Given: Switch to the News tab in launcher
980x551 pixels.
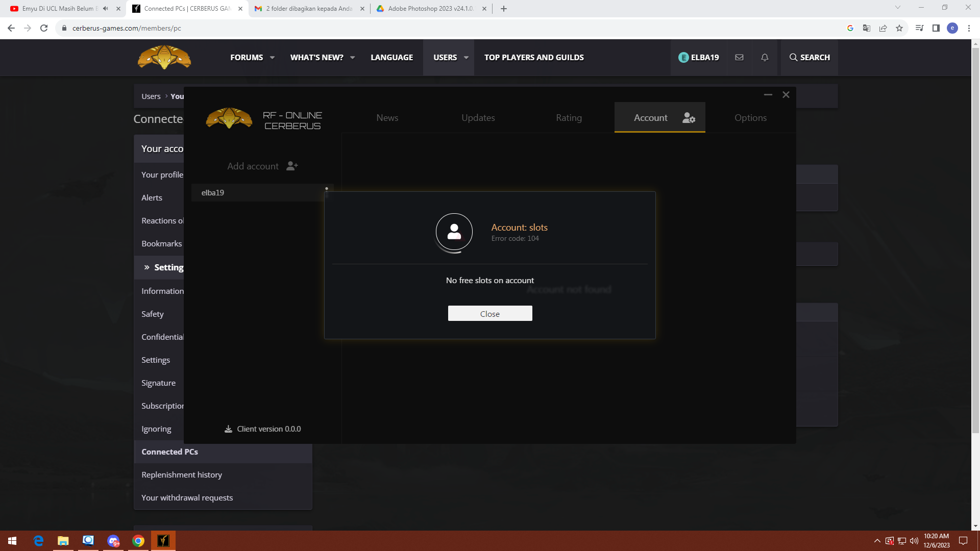Looking at the screenshot, I should 387,118.
